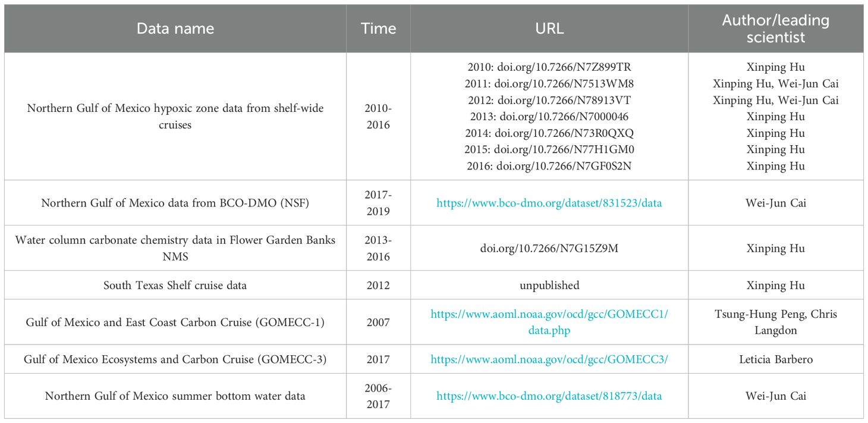Open the GOMECC1 data.php link
868x423 pixels.
click(x=549, y=322)
